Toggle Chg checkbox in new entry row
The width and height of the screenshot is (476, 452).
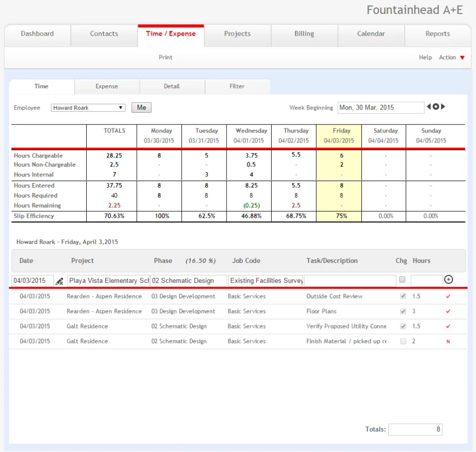point(402,279)
